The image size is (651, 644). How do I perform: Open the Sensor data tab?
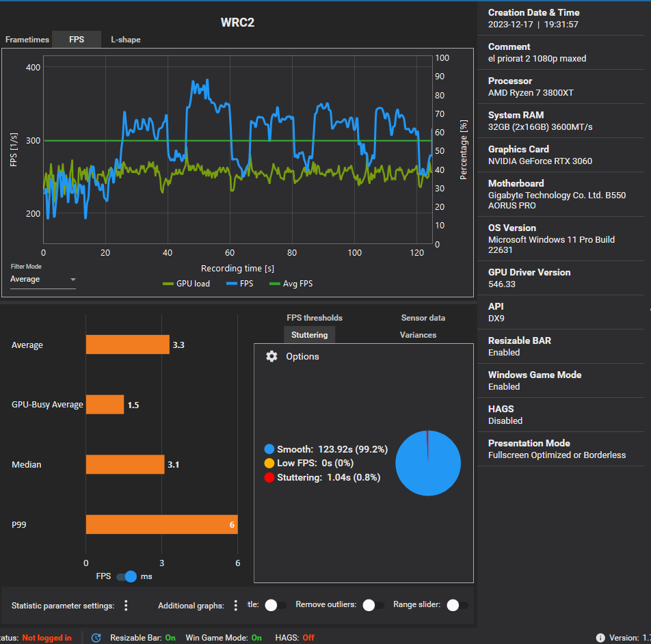pyautogui.click(x=423, y=318)
